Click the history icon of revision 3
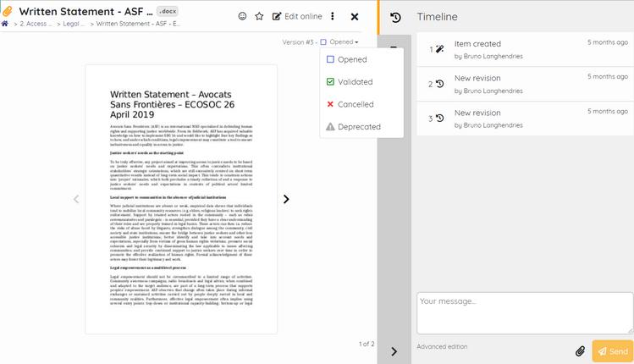The height and width of the screenshot is (364, 634). pyautogui.click(x=440, y=119)
